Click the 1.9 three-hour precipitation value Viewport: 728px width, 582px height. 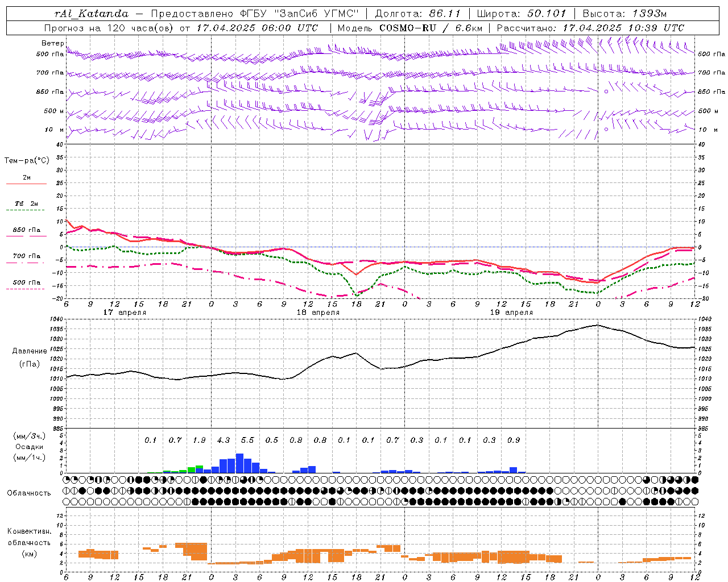[199, 440]
